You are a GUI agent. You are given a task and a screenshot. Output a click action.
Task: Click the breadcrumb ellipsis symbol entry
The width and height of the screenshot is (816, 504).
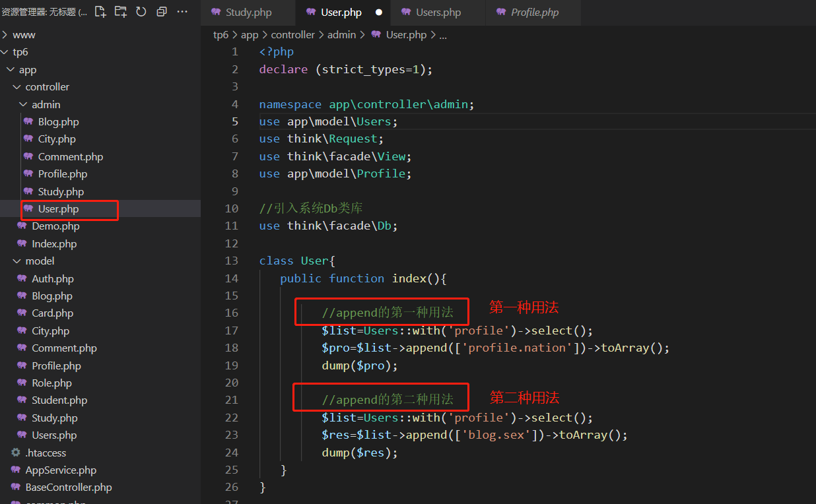point(443,35)
